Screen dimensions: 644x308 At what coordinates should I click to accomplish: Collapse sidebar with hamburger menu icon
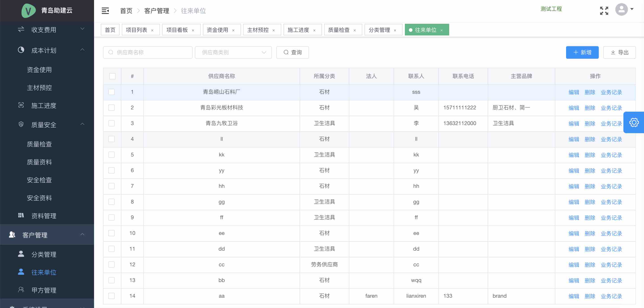[x=105, y=11]
